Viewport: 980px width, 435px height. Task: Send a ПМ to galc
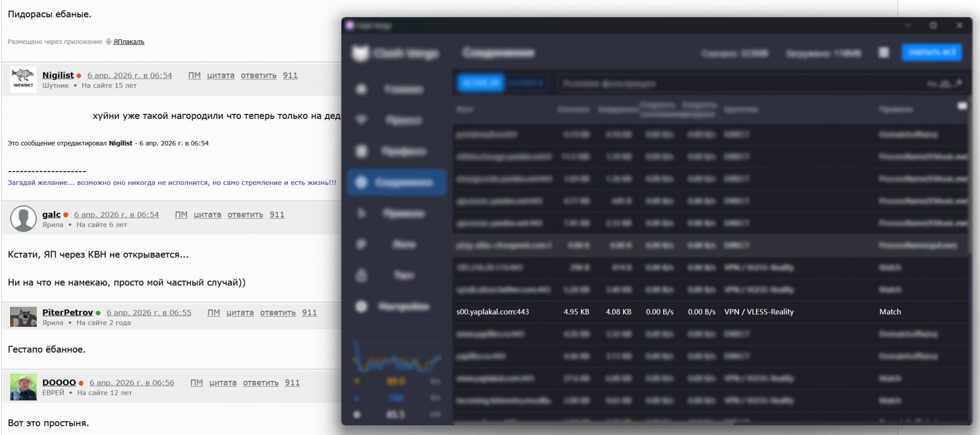181,215
